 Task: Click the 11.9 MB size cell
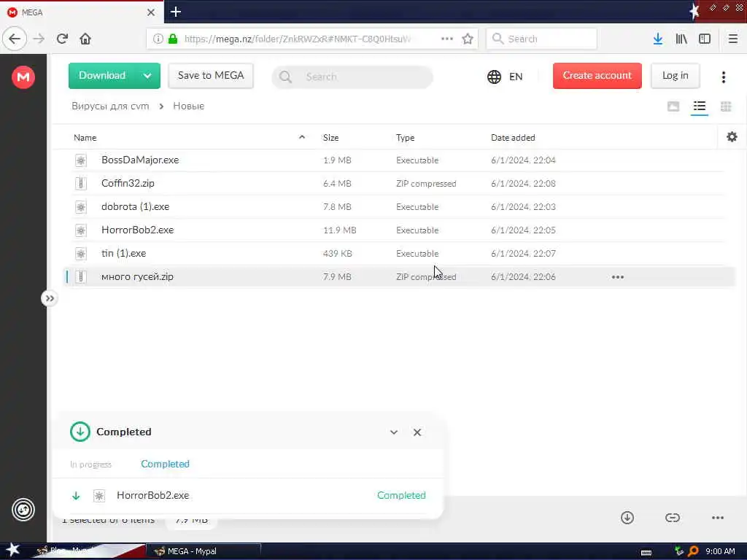coord(340,230)
